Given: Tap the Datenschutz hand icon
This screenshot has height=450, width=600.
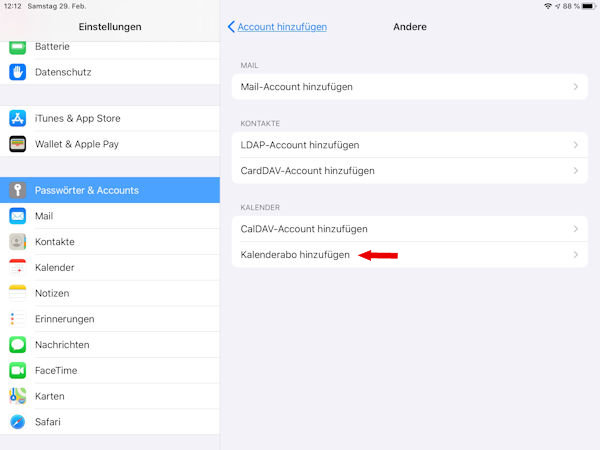Looking at the screenshot, I should coord(17,71).
